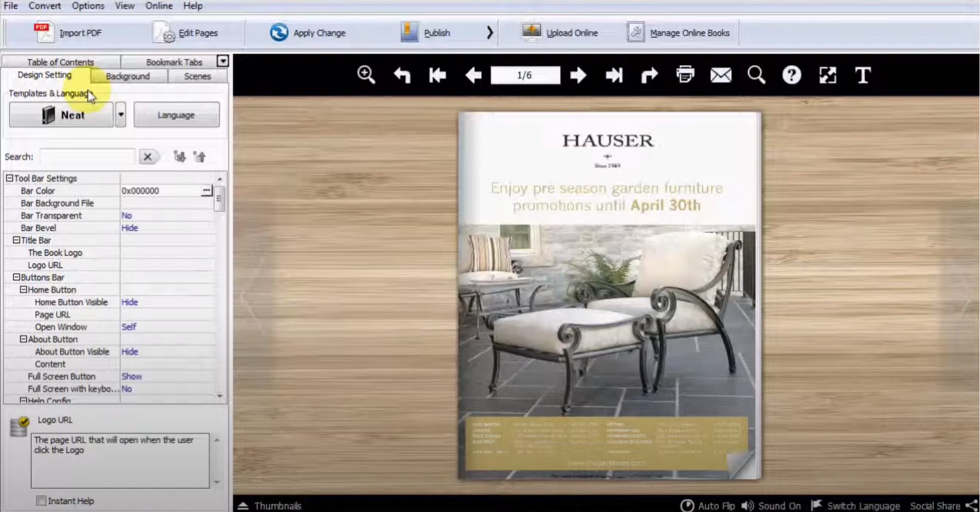
Task: Open search in the flipbook viewer
Action: tap(756, 75)
